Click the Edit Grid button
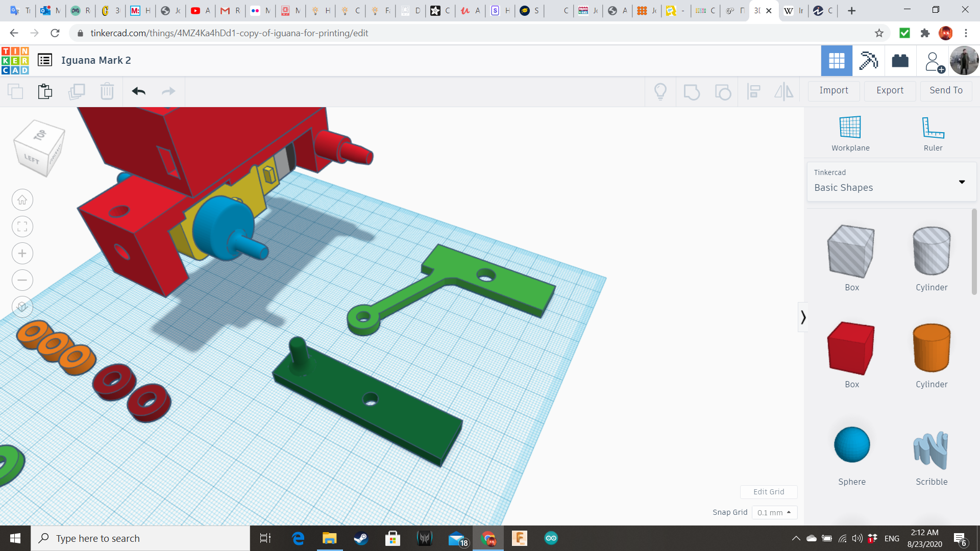 click(769, 492)
